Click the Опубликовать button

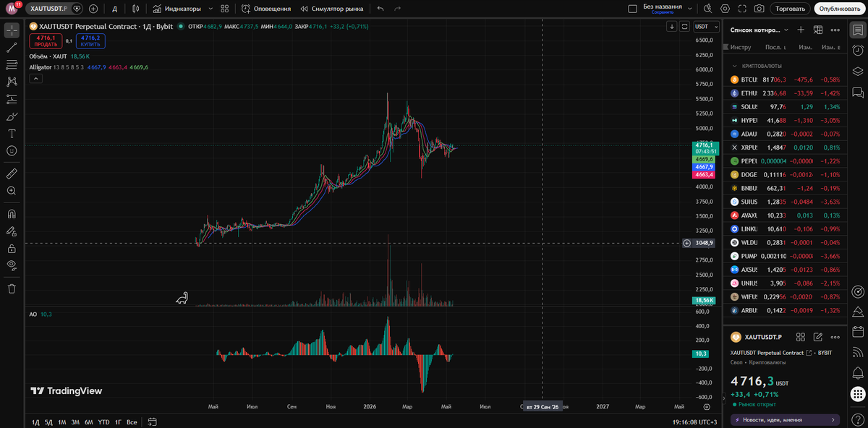839,9
